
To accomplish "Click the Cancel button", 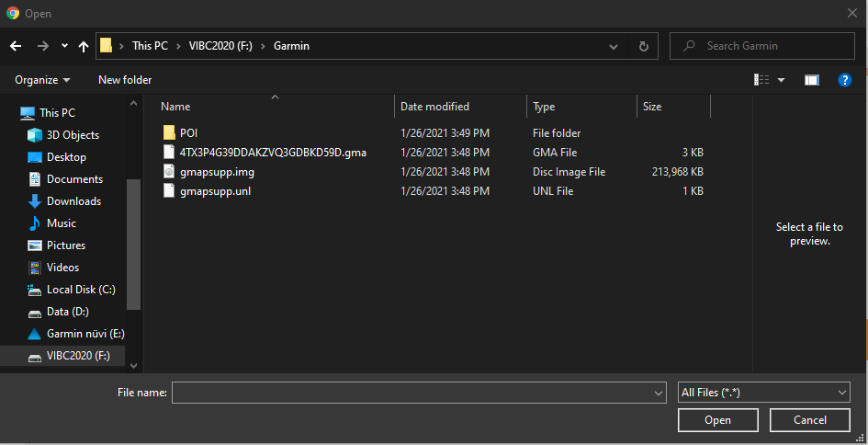I will pyautogui.click(x=810, y=420).
